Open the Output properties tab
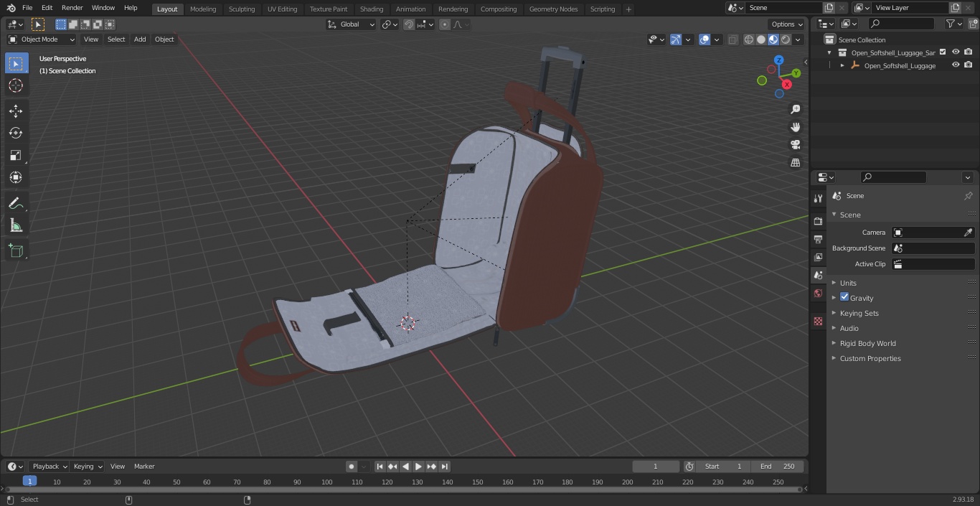The width and height of the screenshot is (980, 506). [x=818, y=239]
